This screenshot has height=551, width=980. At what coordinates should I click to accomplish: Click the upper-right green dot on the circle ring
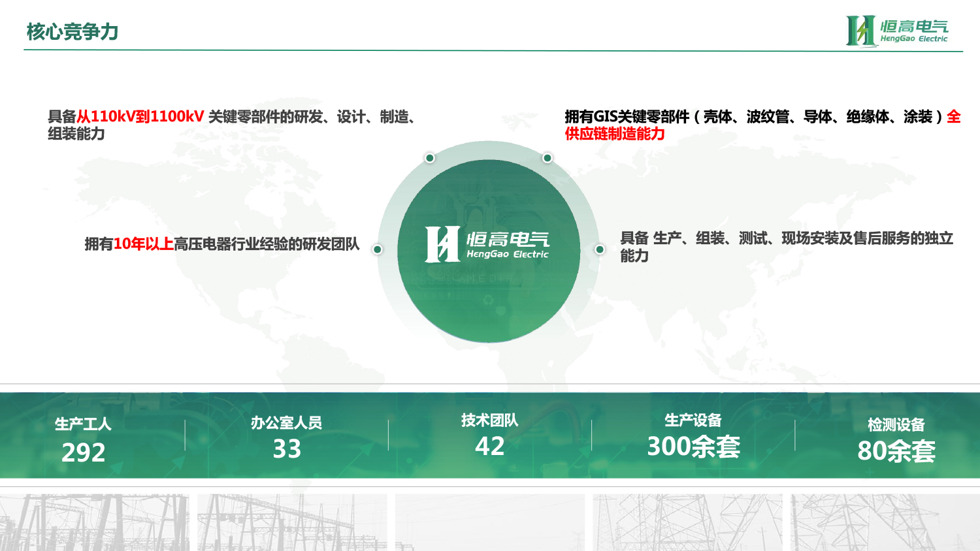click(x=547, y=158)
